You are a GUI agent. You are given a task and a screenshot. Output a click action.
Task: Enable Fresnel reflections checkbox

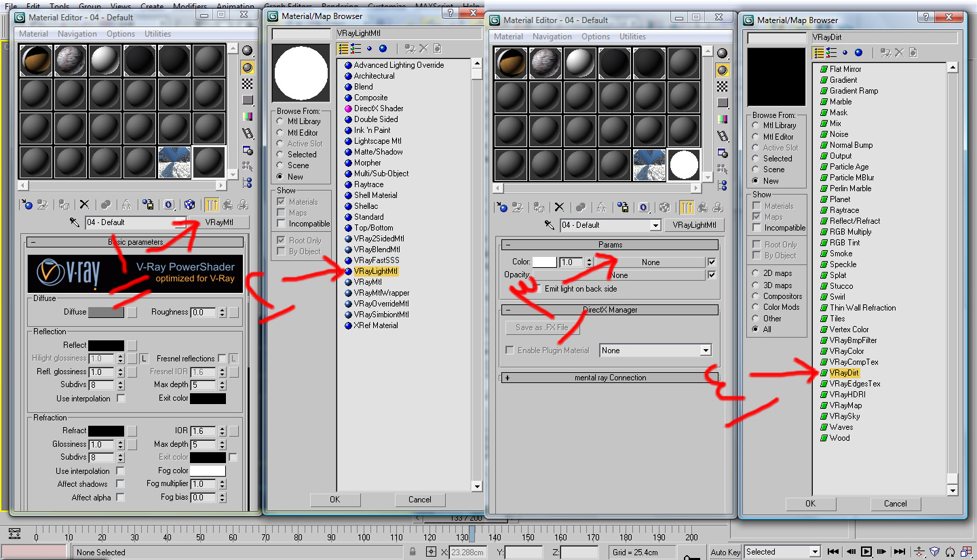click(x=221, y=358)
